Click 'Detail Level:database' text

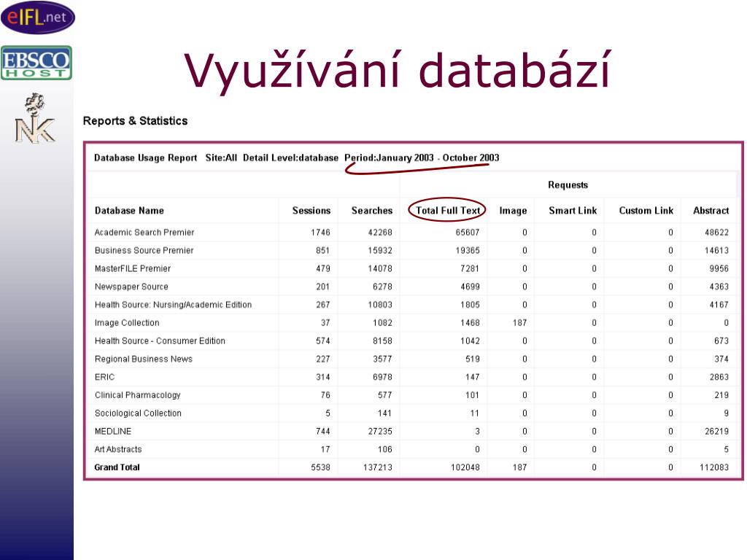[290, 157]
